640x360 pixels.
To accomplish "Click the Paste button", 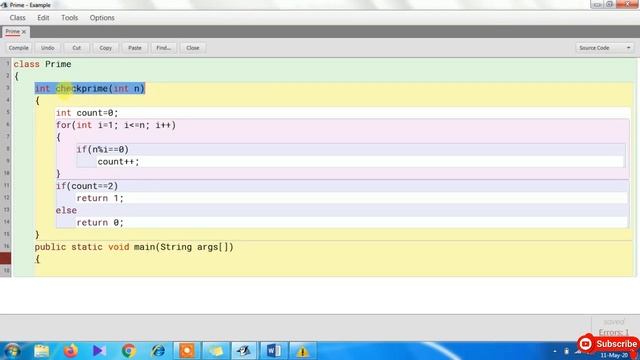I will [135, 48].
